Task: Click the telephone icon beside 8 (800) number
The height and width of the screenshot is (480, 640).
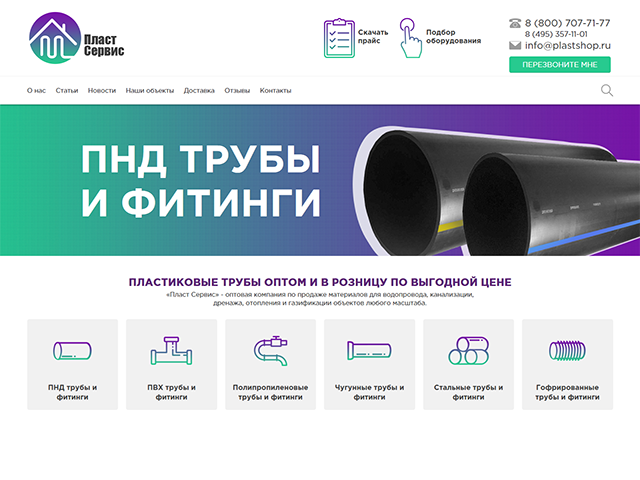Action: (x=515, y=23)
